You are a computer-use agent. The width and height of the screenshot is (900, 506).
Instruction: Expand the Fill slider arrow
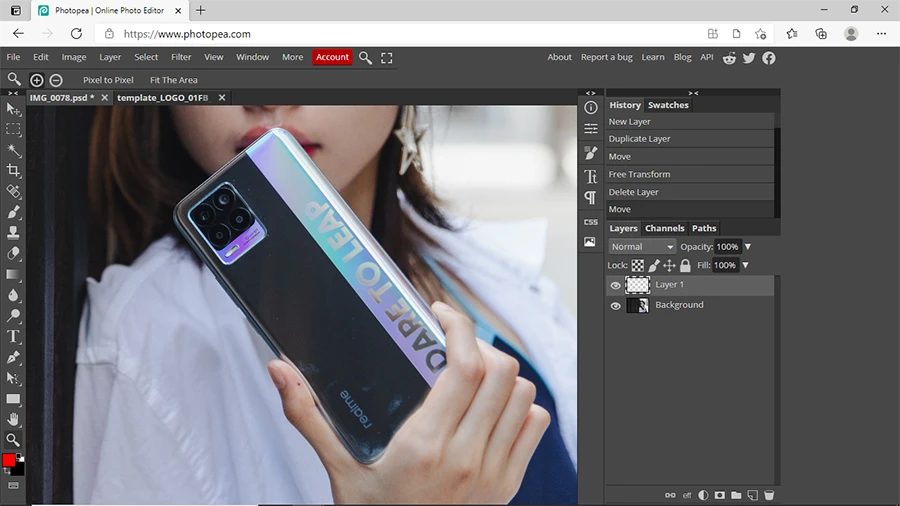(x=745, y=266)
